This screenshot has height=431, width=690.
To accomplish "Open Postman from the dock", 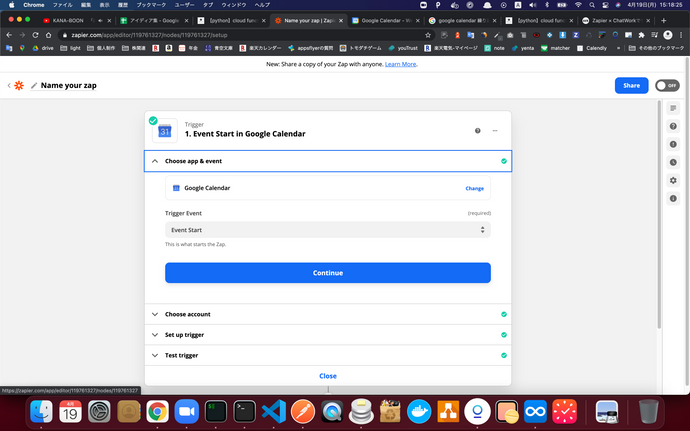I will (x=303, y=412).
